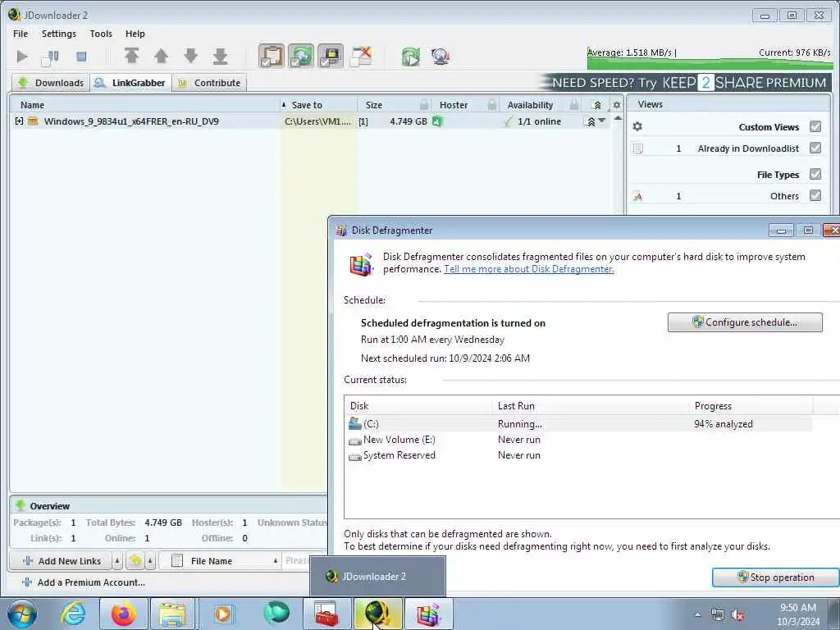Toggle automatic reconnect in JDownloader toolbar

[301, 56]
